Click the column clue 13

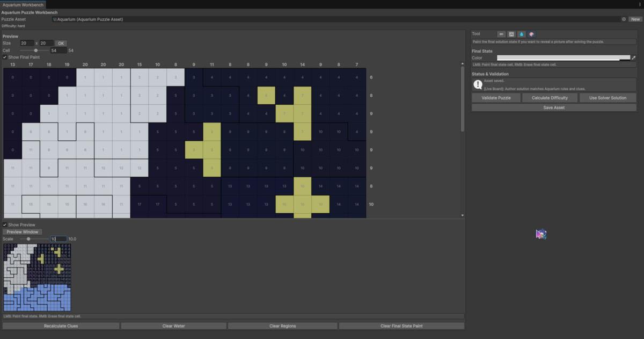tap(12, 64)
